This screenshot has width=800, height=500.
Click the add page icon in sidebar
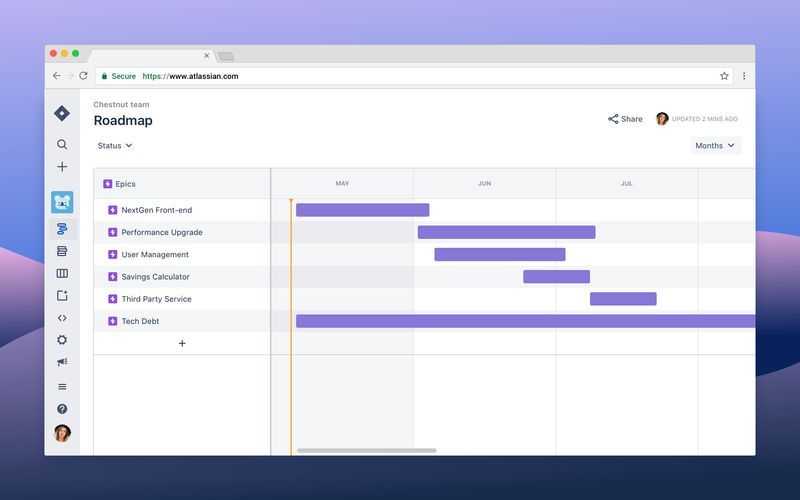click(62, 295)
